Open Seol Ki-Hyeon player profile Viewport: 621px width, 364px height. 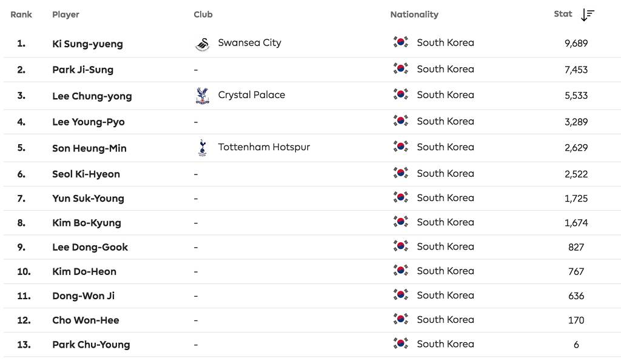point(86,174)
